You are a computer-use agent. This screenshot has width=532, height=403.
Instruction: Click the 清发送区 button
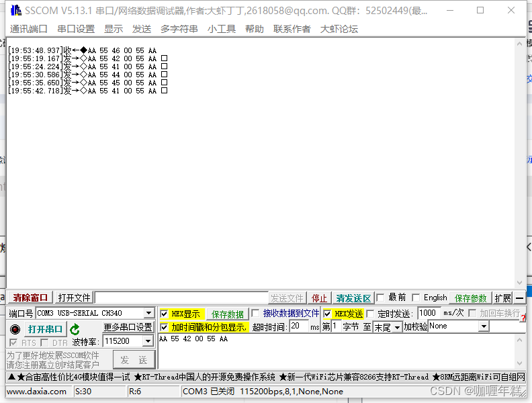pos(353,298)
